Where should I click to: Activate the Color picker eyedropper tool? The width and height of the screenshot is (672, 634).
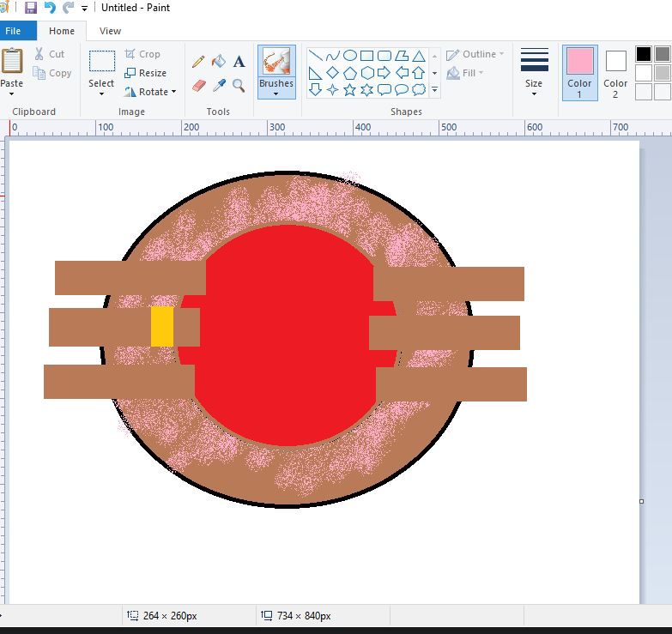219,86
